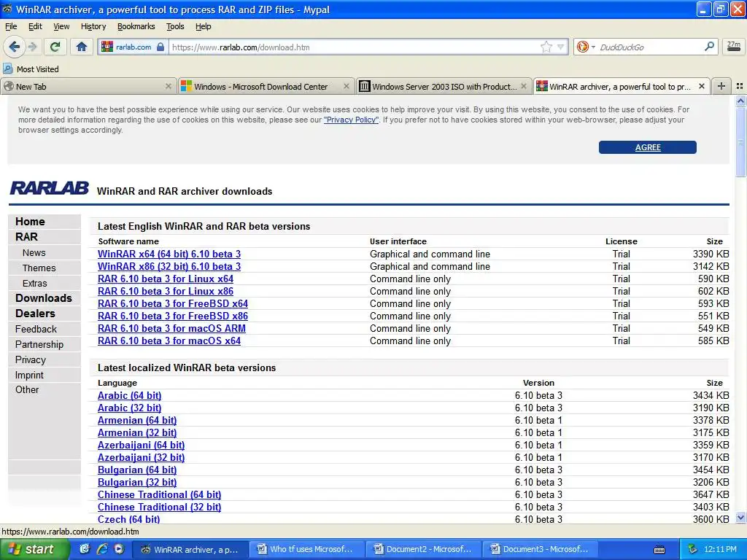Open the Help menu

[204, 27]
